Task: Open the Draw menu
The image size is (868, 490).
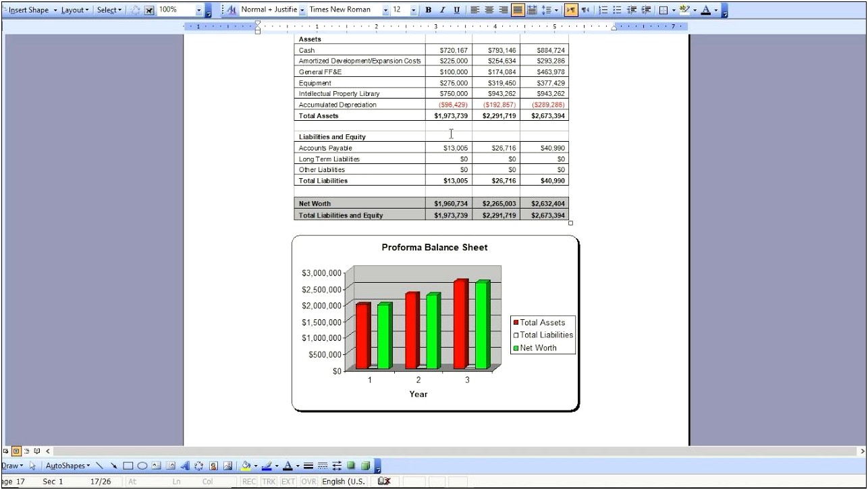Action: point(11,466)
